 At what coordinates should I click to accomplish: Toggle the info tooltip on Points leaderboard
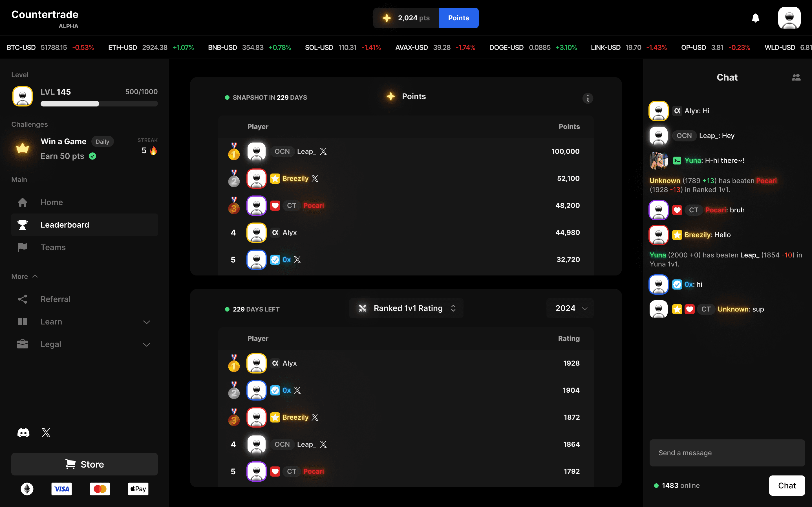click(588, 98)
